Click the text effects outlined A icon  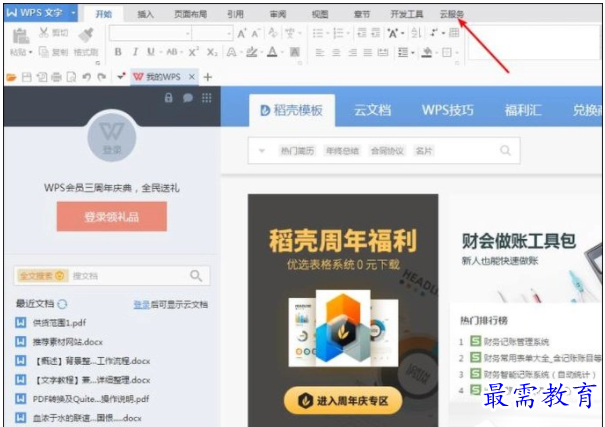click(x=231, y=52)
